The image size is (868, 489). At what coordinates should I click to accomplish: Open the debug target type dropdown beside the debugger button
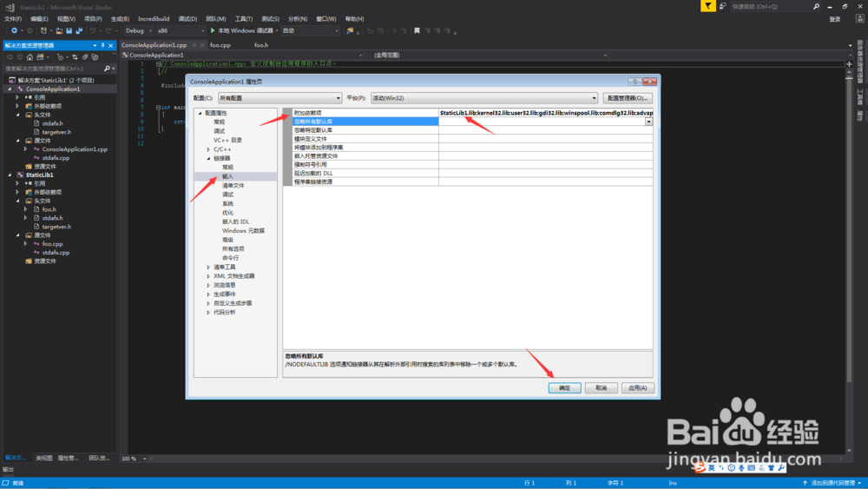[x=310, y=31]
